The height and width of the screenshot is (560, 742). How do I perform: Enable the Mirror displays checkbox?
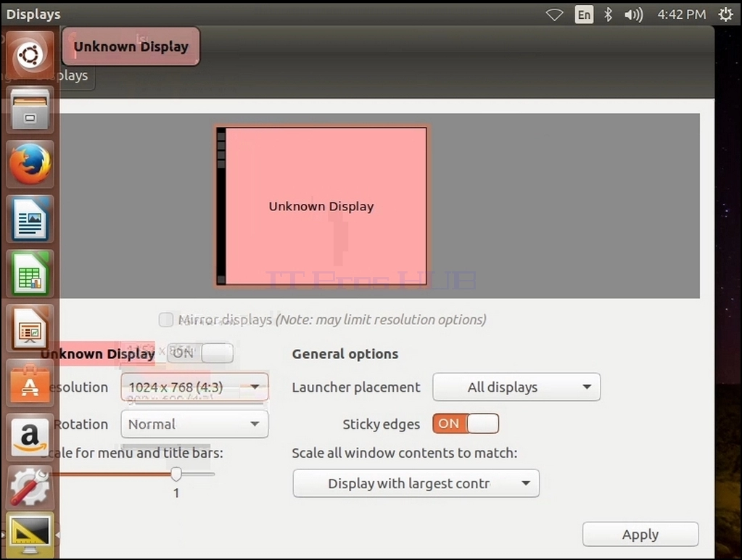[165, 320]
